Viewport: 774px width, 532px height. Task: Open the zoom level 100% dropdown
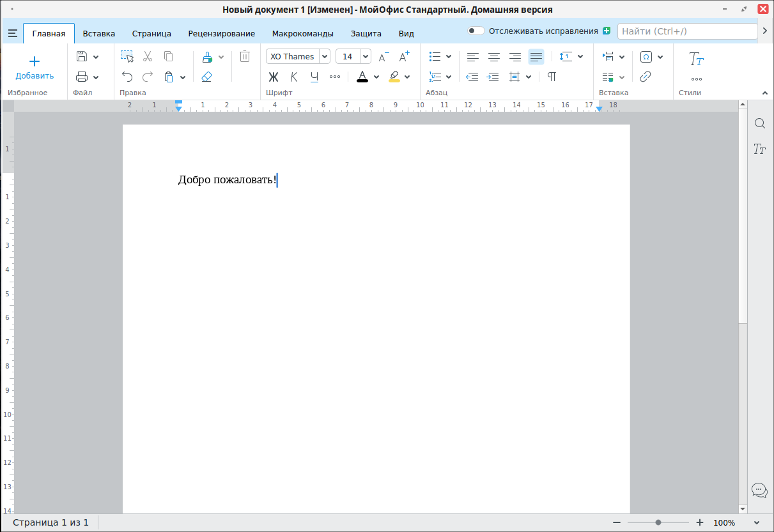point(757,522)
